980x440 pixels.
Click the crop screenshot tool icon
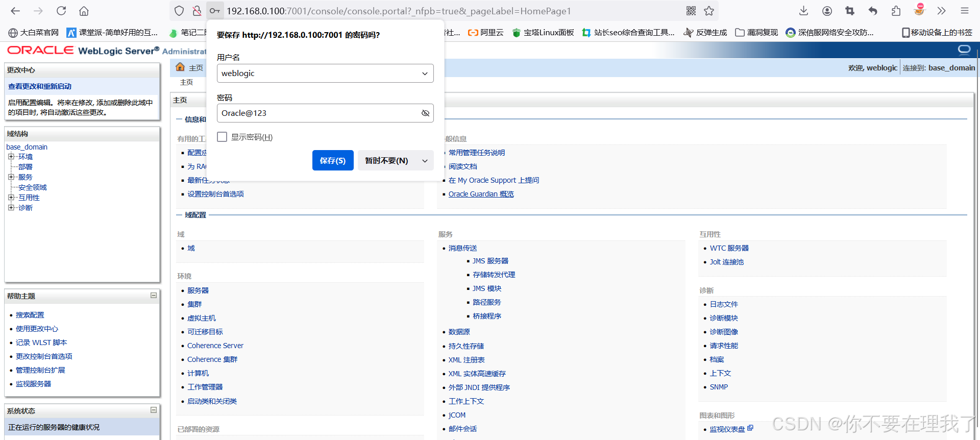[x=850, y=11]
